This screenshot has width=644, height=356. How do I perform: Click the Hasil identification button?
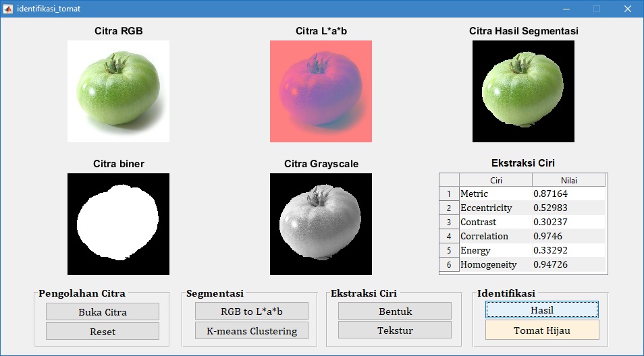(541, 309)
